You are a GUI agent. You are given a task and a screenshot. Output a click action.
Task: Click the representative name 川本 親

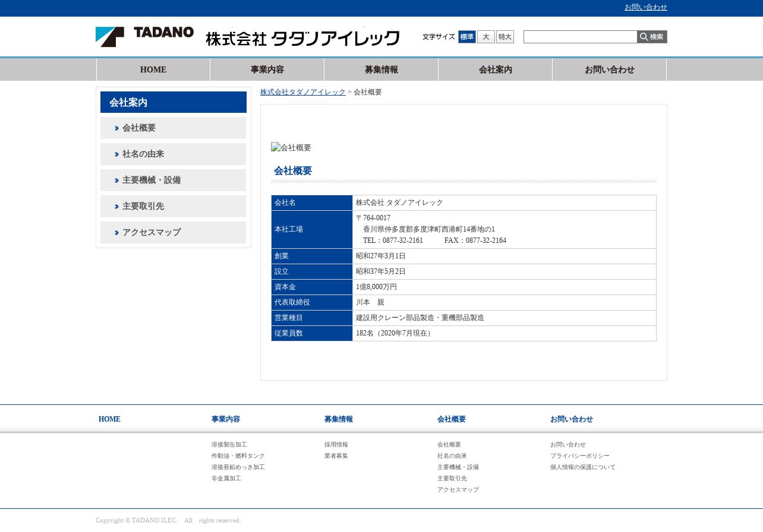click(370, 302)
